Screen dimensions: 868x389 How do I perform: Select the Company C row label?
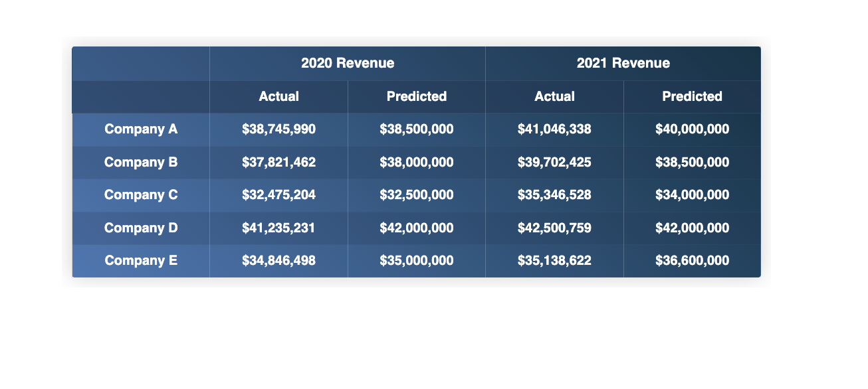(x=140, y=195)
